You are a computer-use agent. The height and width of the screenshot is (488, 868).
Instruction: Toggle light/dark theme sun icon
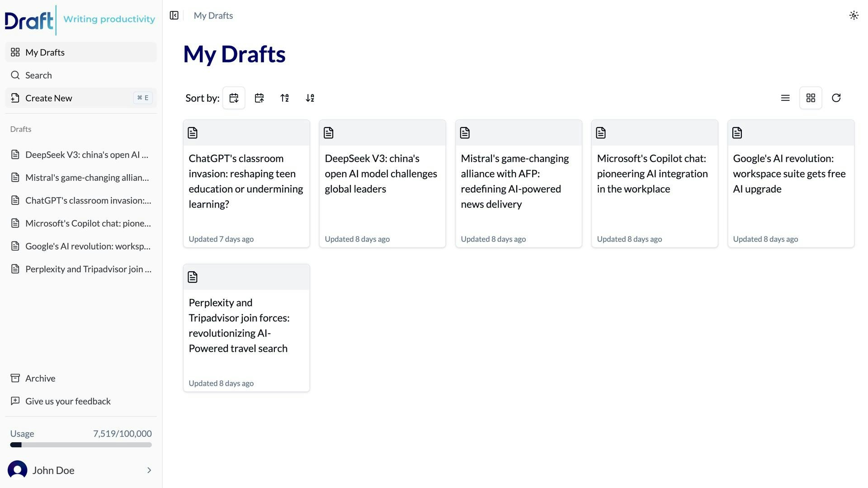click(x=854, y=15)
